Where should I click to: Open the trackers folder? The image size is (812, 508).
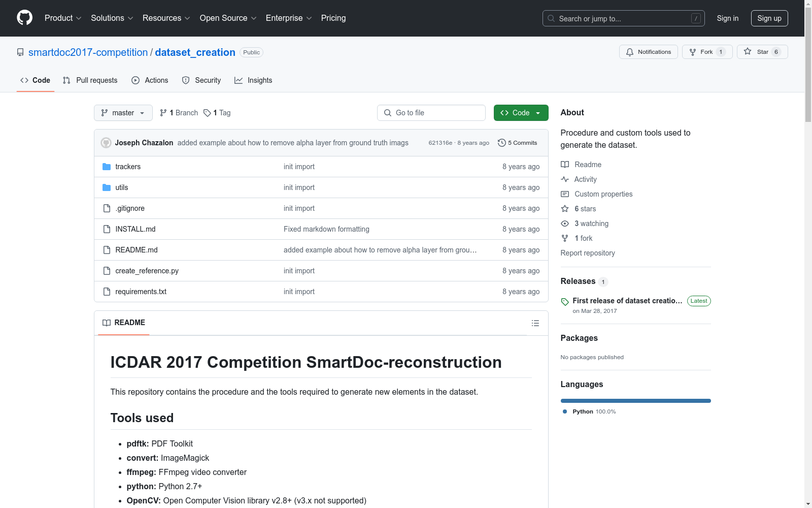pos(128,167)
